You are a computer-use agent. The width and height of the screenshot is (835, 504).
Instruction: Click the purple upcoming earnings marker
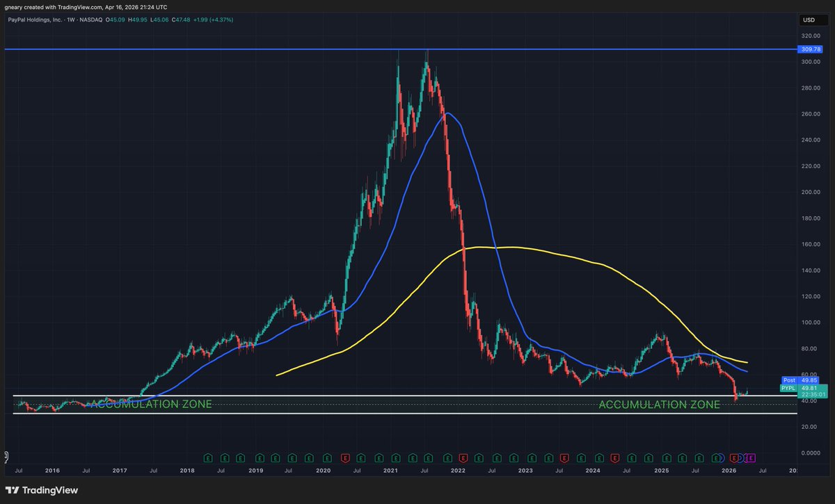(751, 458)
